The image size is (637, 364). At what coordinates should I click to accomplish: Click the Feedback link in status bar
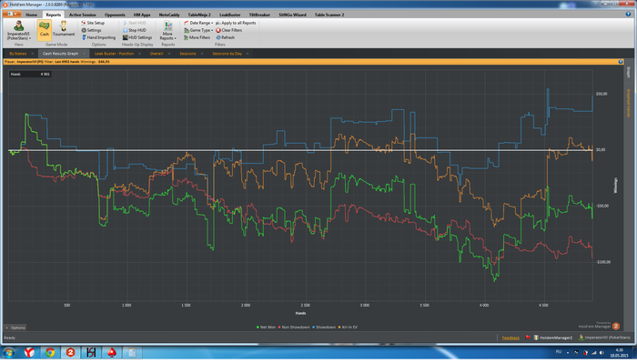pyautogui.click(x=511, y=338)
